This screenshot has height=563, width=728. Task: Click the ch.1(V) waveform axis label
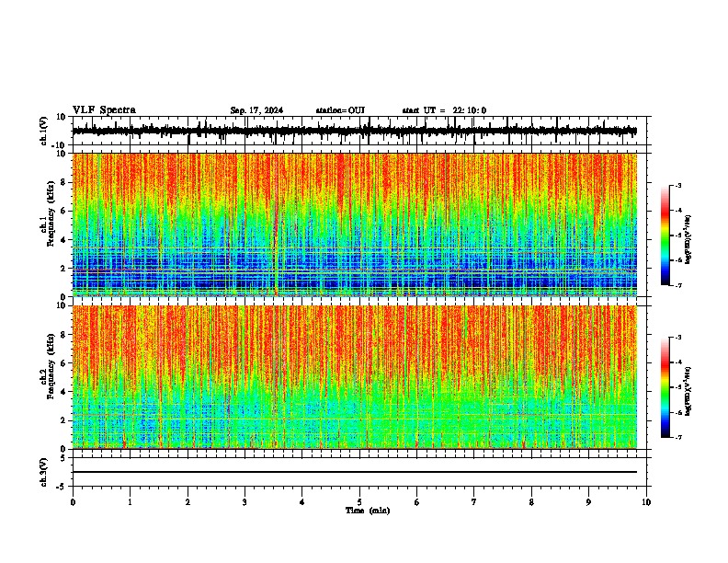point(44,131)
